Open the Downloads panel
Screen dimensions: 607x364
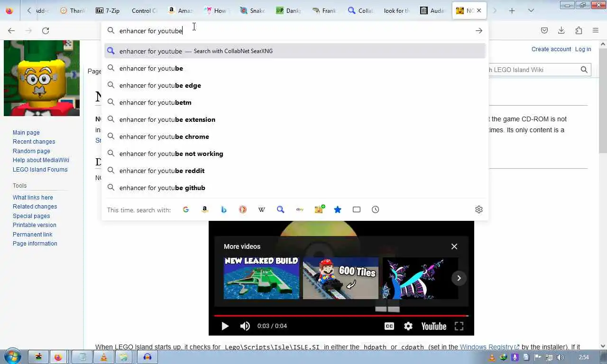point(561,31)
